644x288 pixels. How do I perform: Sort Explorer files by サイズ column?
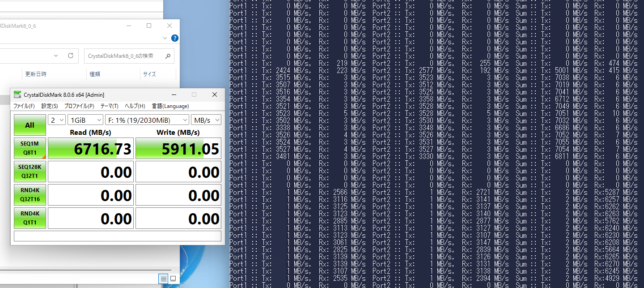[x=149, y=74]
